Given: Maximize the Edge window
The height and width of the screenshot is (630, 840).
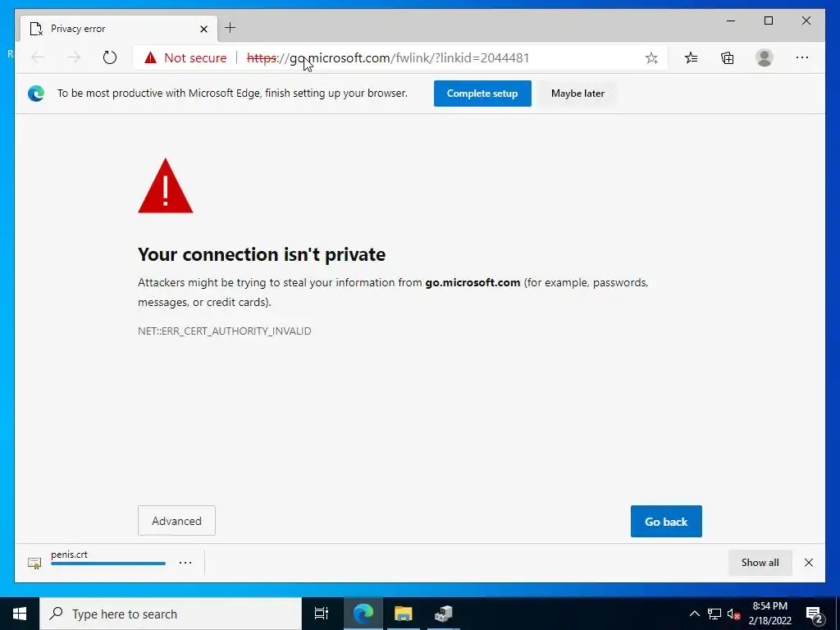Looking at the screenshot, I should tap(768, 21).
